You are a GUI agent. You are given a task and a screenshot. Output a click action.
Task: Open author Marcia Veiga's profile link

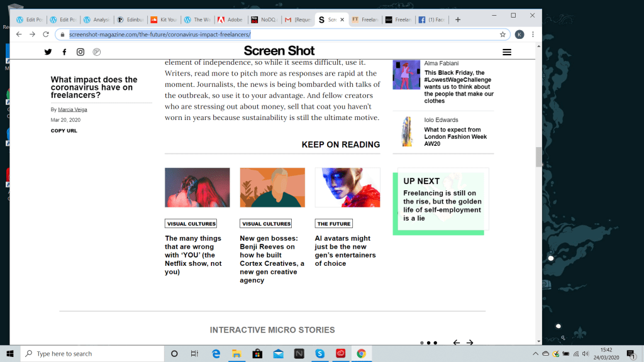pyautogui.click(x=72, y=109)
